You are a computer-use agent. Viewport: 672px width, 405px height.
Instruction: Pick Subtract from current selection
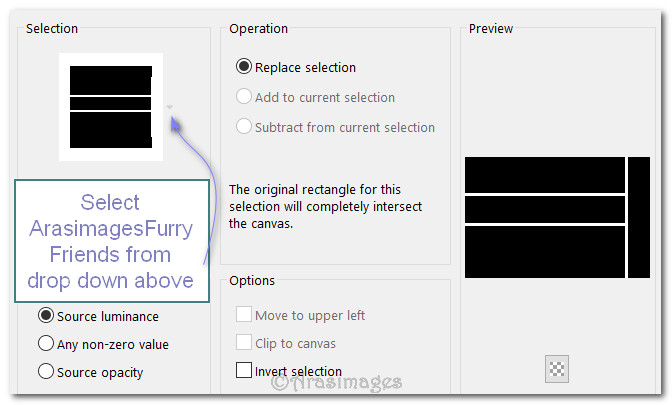pyautogui.click(x=244, y=127)
